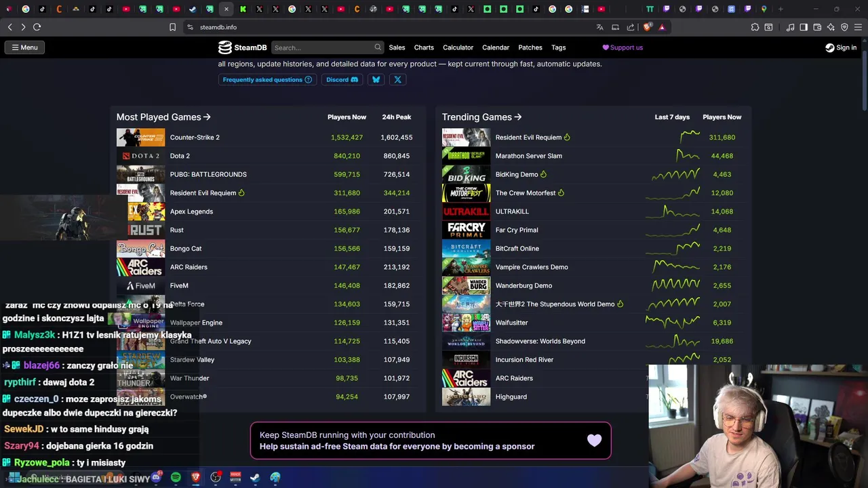
Task: Open Discord from the taskbar
Action: point(156,477)
